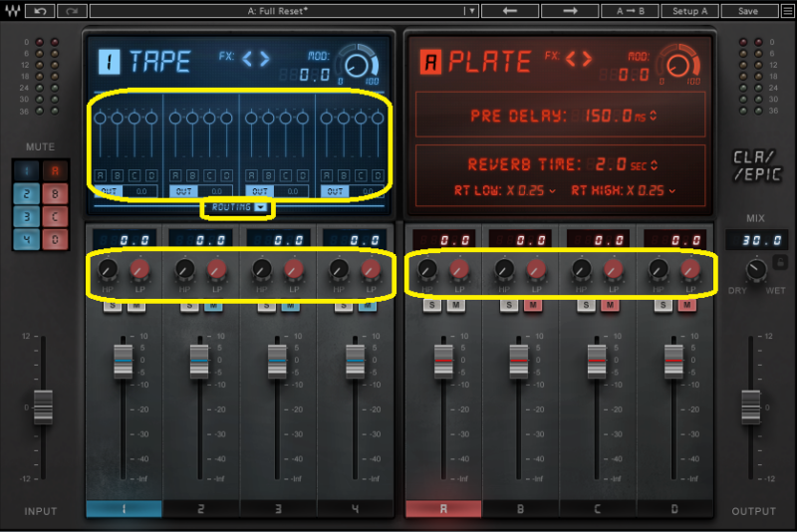797x532 pixels.
Task: Expand the ROUTING dropdown
Action: (239, 207)
